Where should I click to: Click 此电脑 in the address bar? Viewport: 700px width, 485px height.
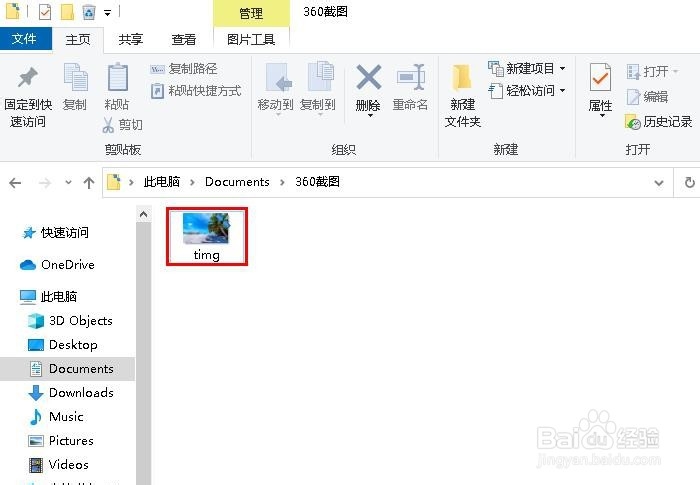pyautogui.click(x=162, y=182)
